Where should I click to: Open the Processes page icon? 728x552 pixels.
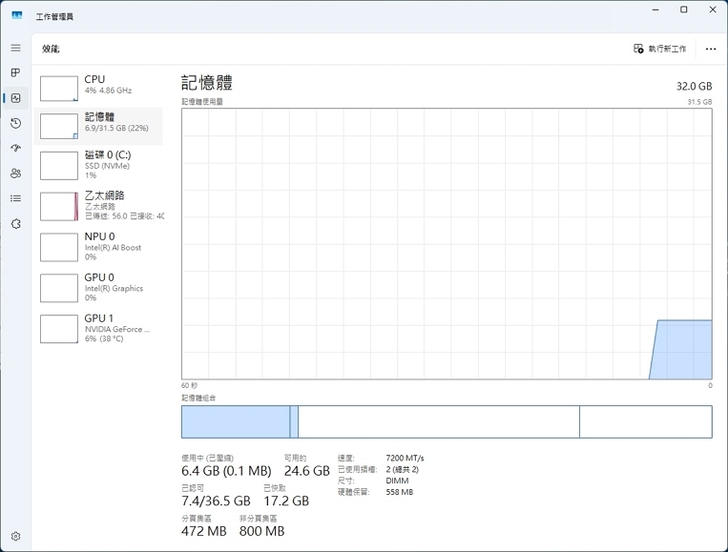click(x=15, y=73)
